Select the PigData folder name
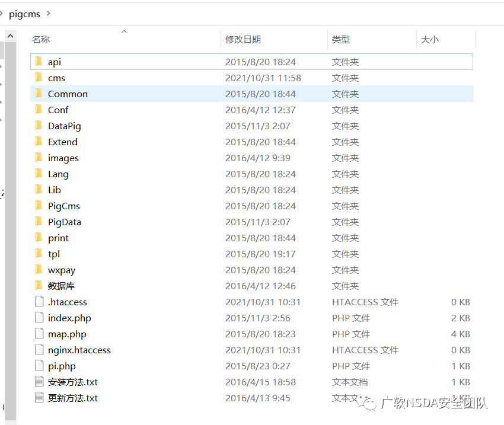The width and height of the screenshot is (504, 425). click(64, 222)
